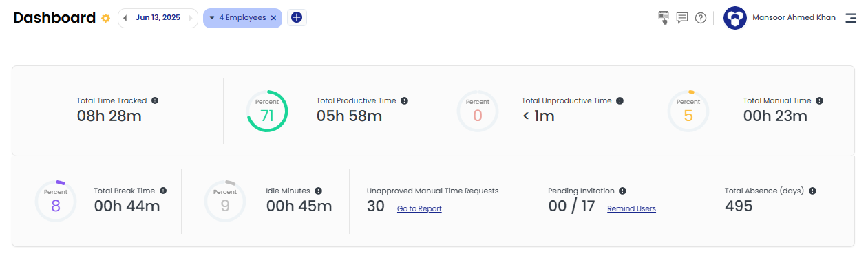Go to next date arrow
868x258 pixels.
click(x=191, y=18)
